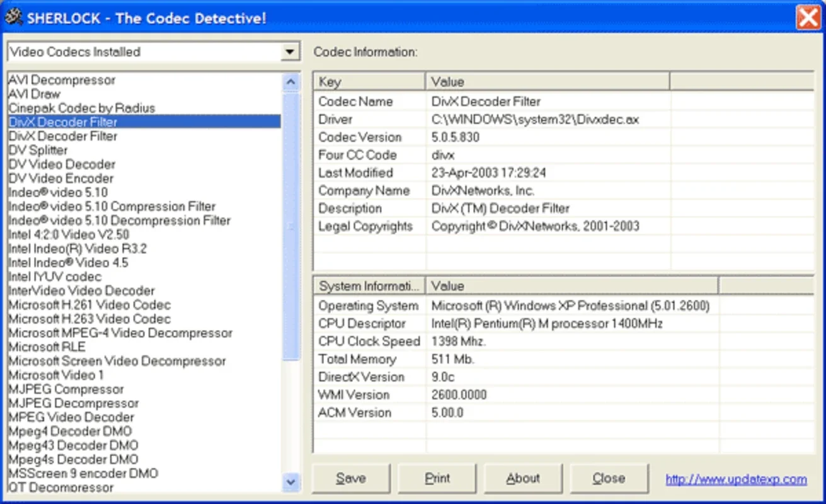Viewport: 826px width, 504px height.
Task: Click the Sherlock film-reel title bar icon
Action: [x=13, y=18]
